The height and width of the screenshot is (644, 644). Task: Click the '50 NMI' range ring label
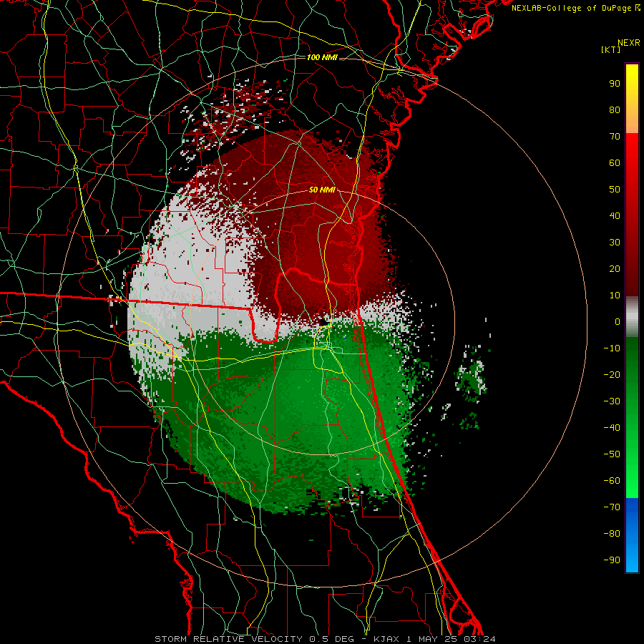pyautogui.click(x=322, y=190)
